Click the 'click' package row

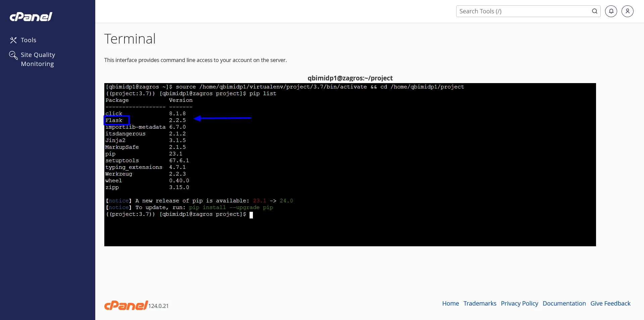(x=146, y=114)
